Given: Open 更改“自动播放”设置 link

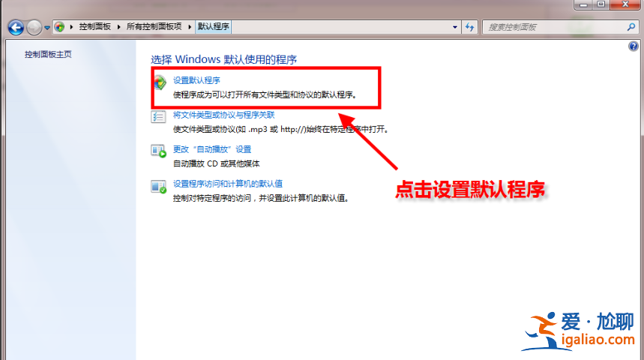Looking at the screenshot, I should [212, 149].
